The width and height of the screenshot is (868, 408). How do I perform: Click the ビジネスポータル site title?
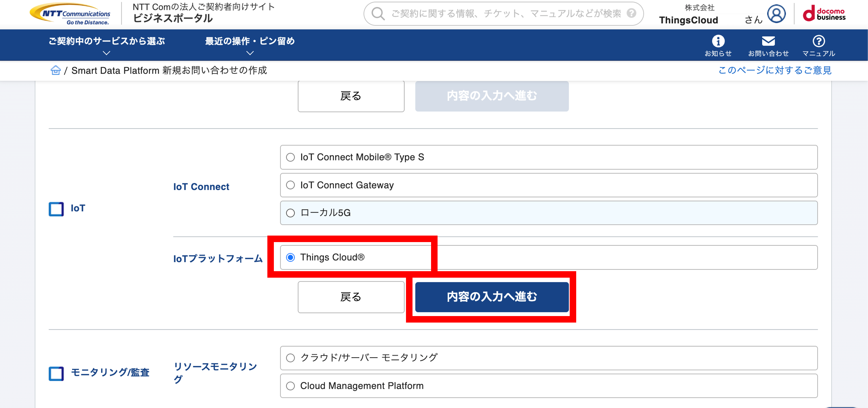(173, 18)
